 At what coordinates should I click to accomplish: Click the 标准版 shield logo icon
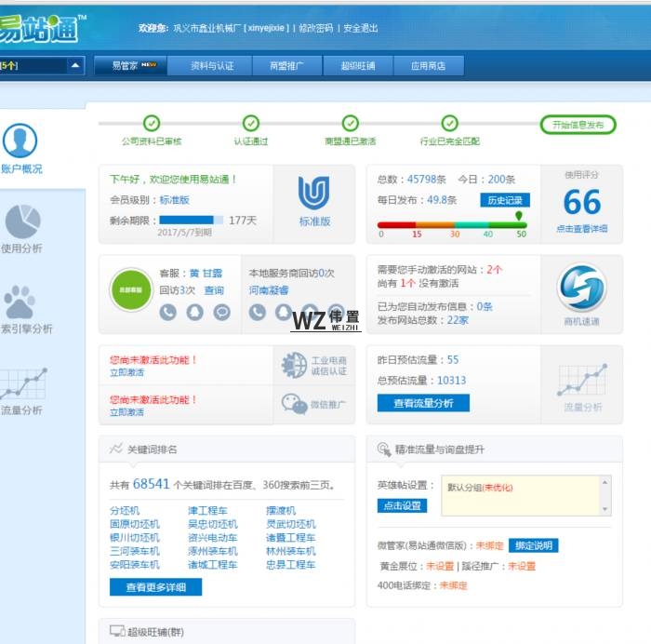[x=314, y=193]
